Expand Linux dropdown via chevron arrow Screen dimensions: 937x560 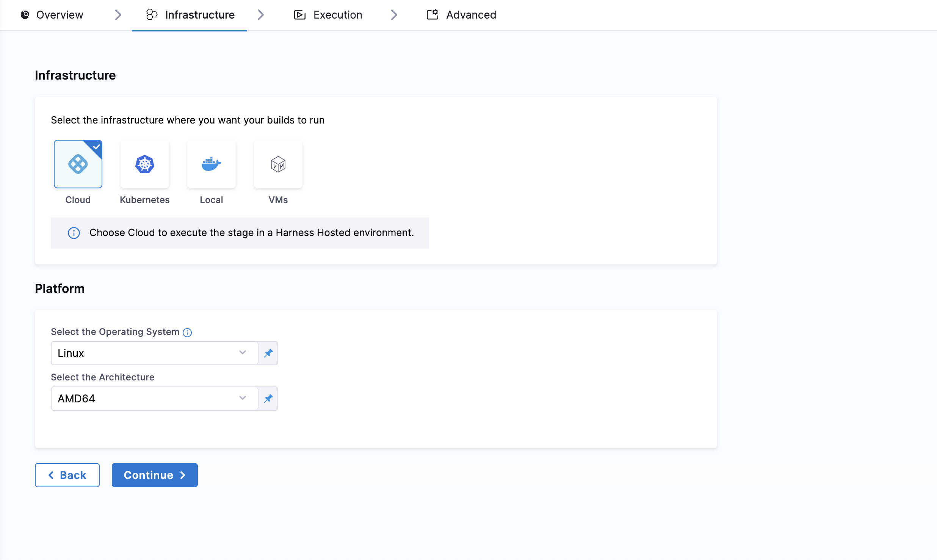coord(243,353)
